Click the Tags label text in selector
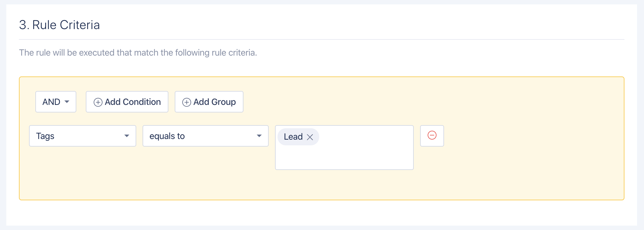Viewport: 644px width, 230px height. point(45,136)
